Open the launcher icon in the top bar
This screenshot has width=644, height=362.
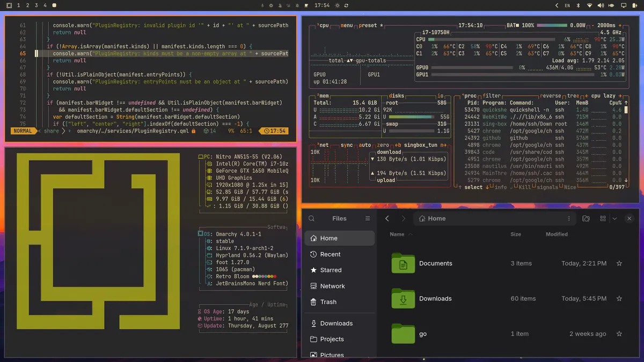[10, 5]
